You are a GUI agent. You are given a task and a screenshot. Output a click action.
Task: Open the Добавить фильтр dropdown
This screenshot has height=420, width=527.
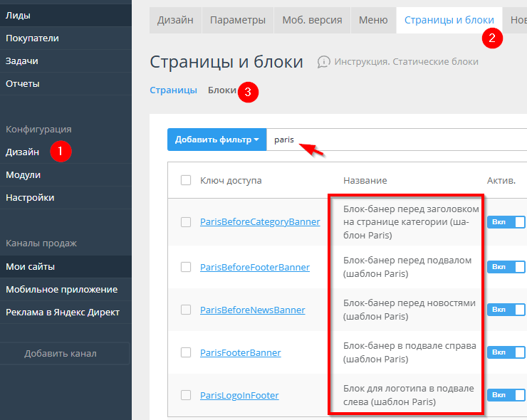(216, 140)
